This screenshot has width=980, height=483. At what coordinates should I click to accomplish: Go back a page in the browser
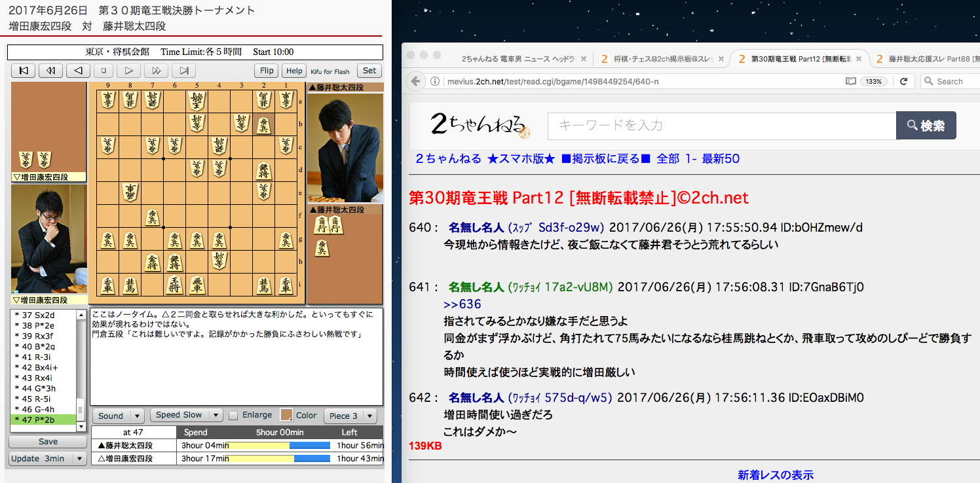(415, 81)
